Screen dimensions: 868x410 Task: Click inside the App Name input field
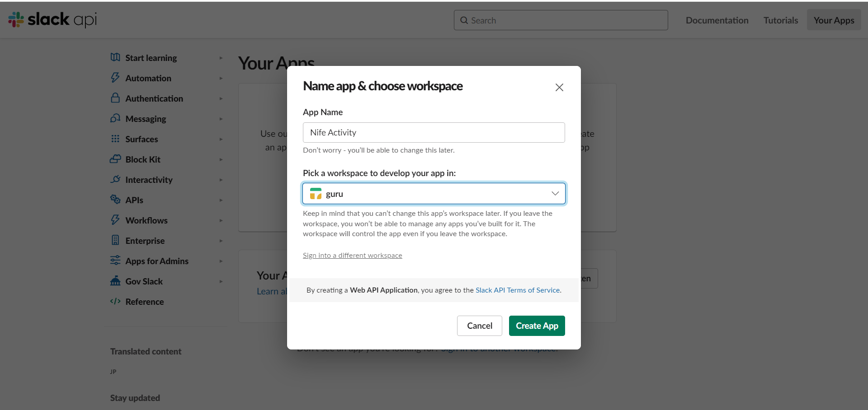pos(434,132)
